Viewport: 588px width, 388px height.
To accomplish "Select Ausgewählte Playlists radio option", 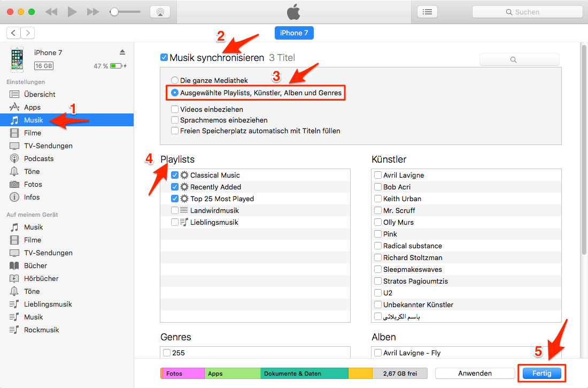I will point(174,93).
